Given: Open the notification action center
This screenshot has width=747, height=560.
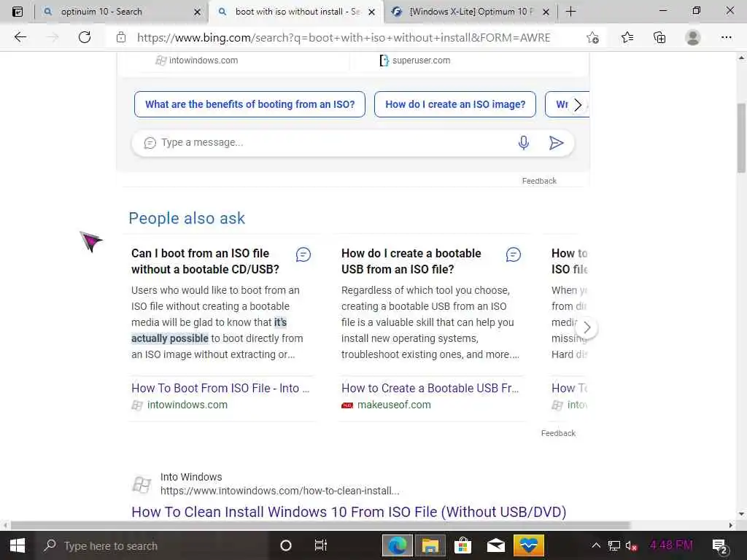Looking at the screenshot, I should click(719, 546).
